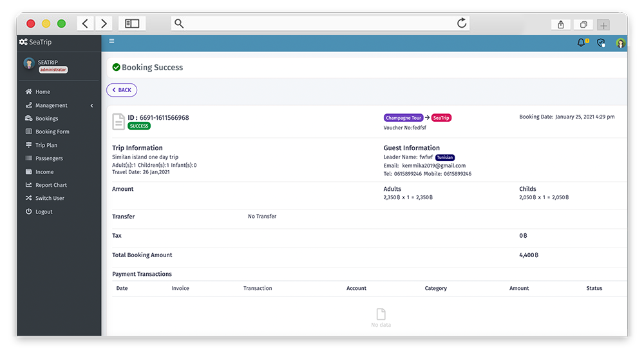Open a new browser tab with the plus icon

pos(603,25)
